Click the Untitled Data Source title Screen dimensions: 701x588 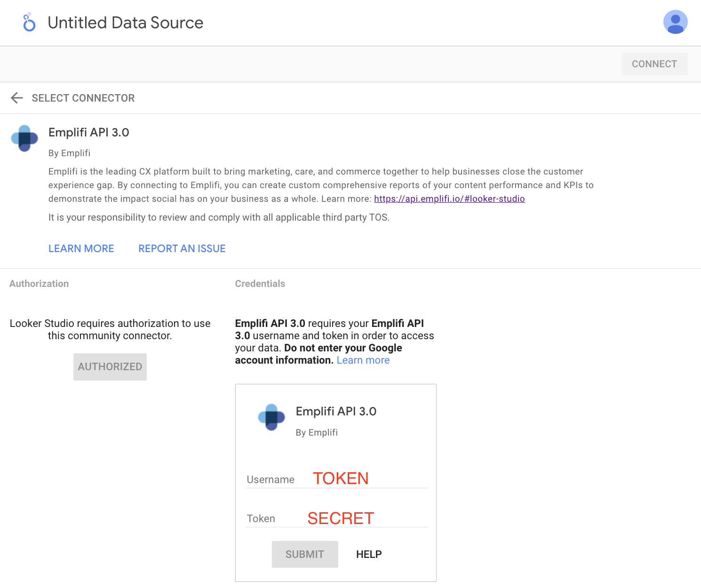click(125, 23)
